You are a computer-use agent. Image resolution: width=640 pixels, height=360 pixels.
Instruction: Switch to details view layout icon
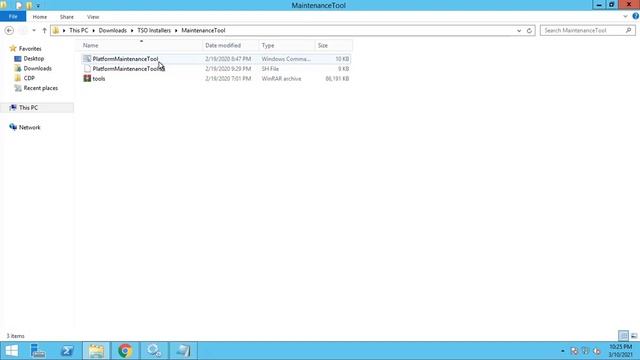[623, 336]
